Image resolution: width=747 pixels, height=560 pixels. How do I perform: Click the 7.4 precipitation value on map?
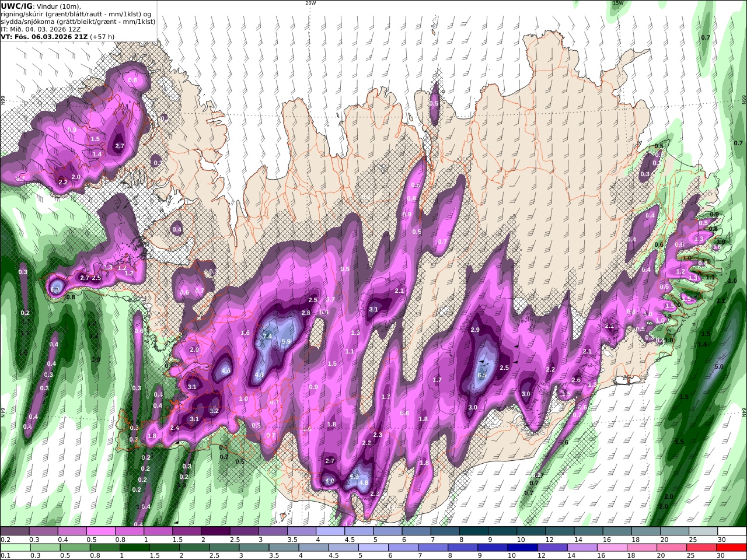268,337
